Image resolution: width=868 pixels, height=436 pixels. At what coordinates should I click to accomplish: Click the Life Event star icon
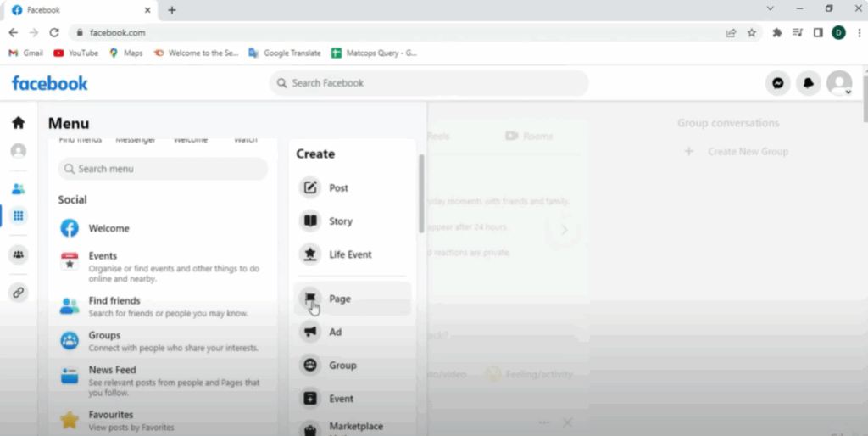pyautogui.click(x=310, y=254)
